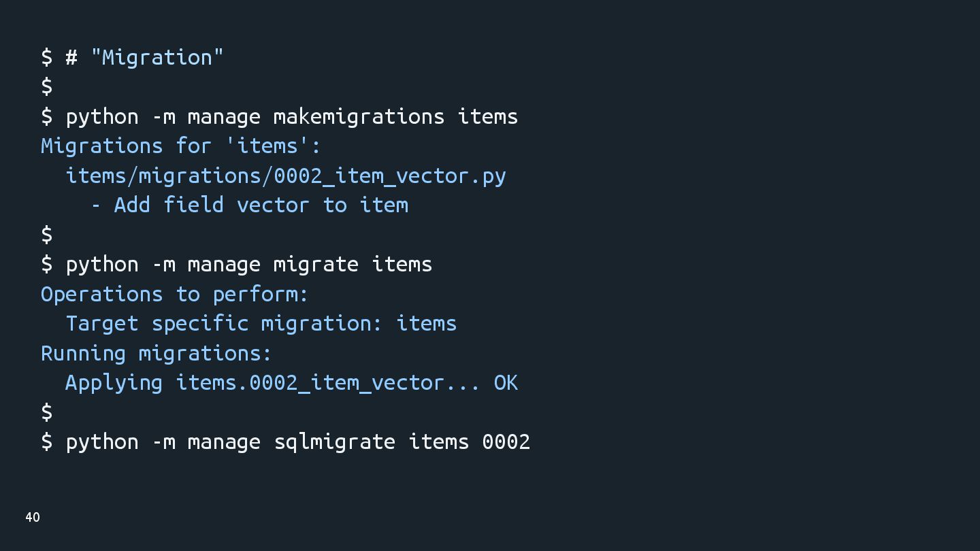
Task: Click the -m flag in the migrate command
Action: [163, 264]
